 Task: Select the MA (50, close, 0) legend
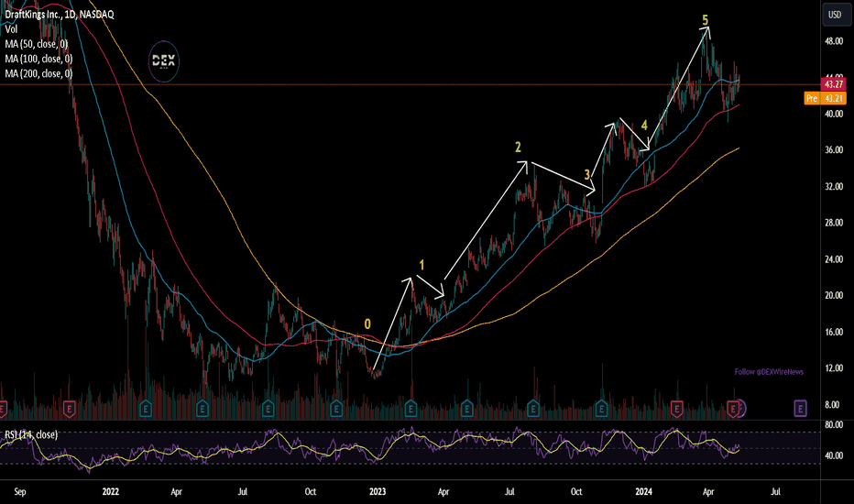point(37,44)
